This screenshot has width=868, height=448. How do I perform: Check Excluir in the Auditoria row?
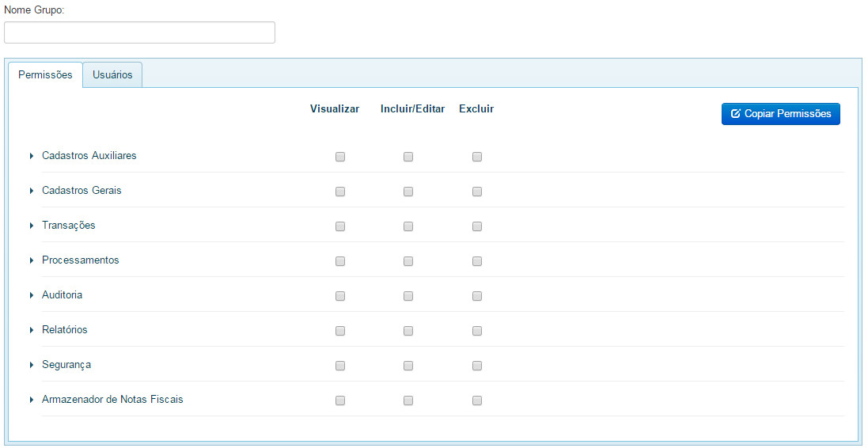(477, 296)
